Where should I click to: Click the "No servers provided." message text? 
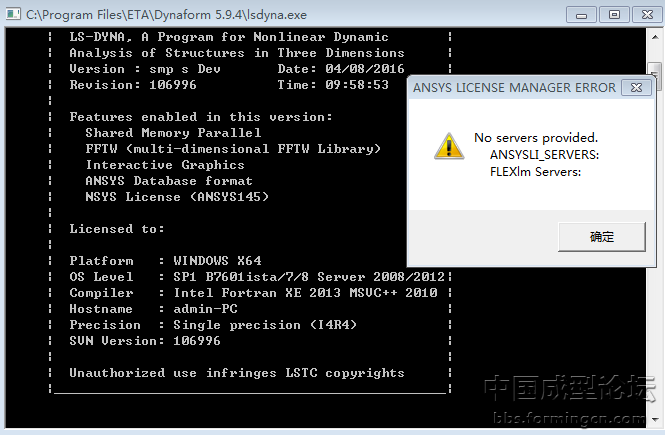click(536, 137)
